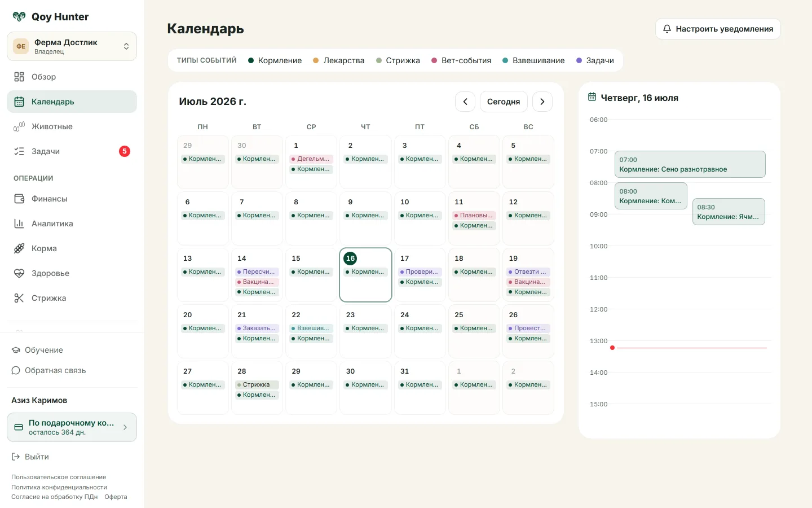812x508 pixels.
Task: Click the purple Задачи legend color dot
Action: click(579, 60)
